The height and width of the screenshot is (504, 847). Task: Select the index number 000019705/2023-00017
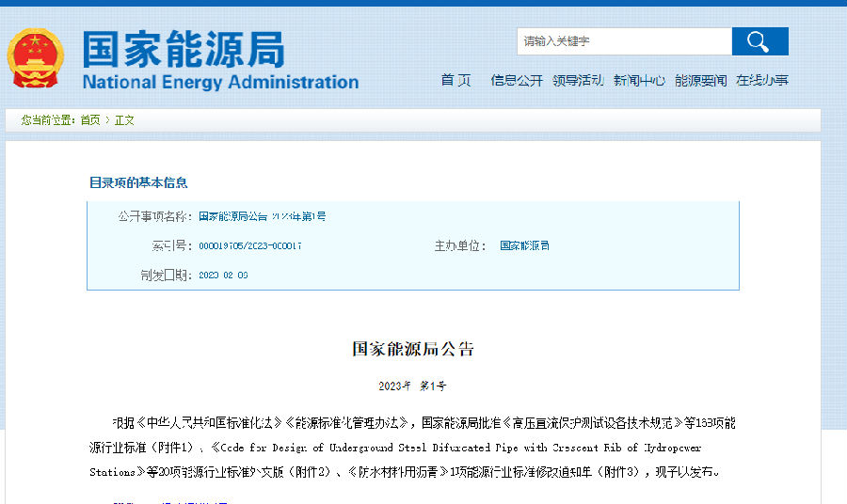click(x=250, y=246)
